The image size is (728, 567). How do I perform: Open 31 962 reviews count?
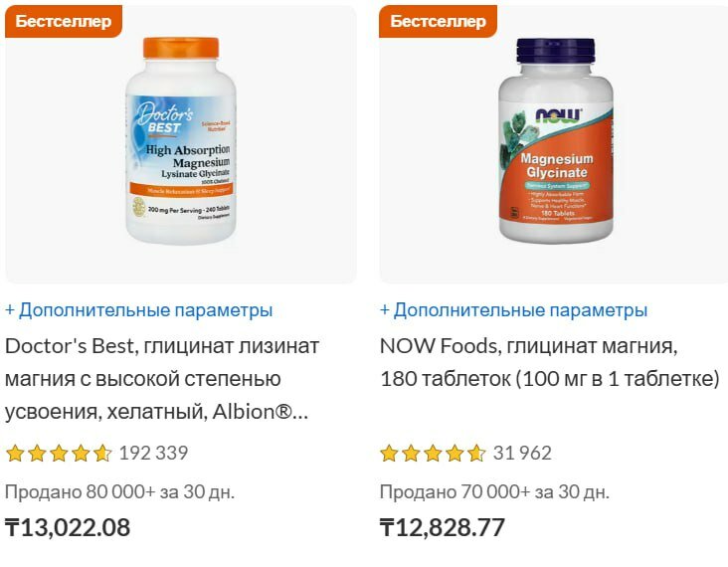tap(522, 454)
